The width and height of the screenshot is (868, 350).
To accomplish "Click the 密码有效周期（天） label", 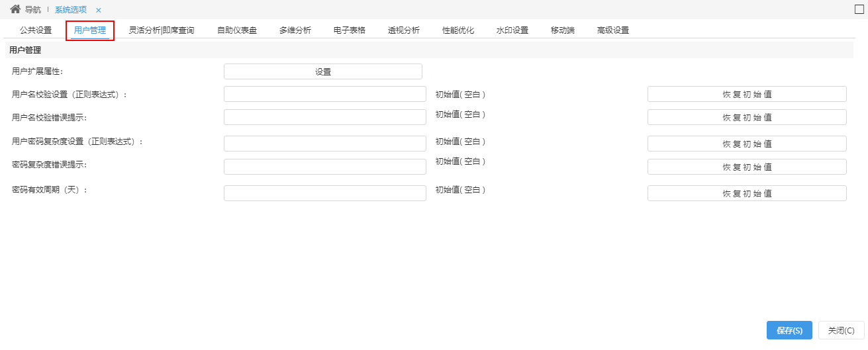I will [50, 189].
